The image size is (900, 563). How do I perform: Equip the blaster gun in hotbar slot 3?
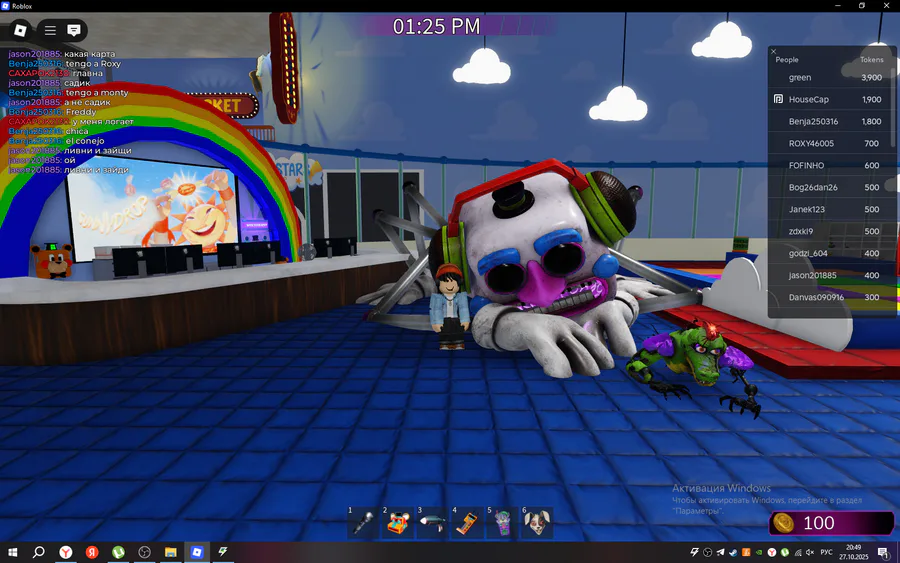click(432, 523)
